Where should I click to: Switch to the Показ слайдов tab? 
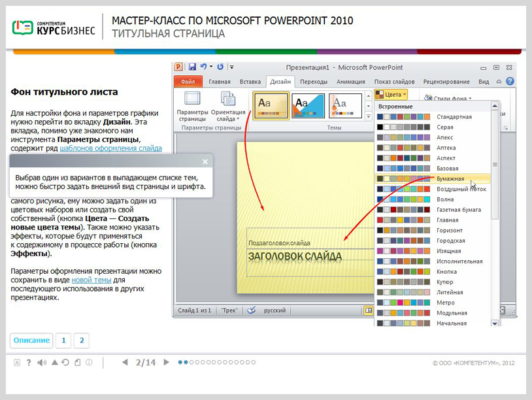click(x=394, y=82)
